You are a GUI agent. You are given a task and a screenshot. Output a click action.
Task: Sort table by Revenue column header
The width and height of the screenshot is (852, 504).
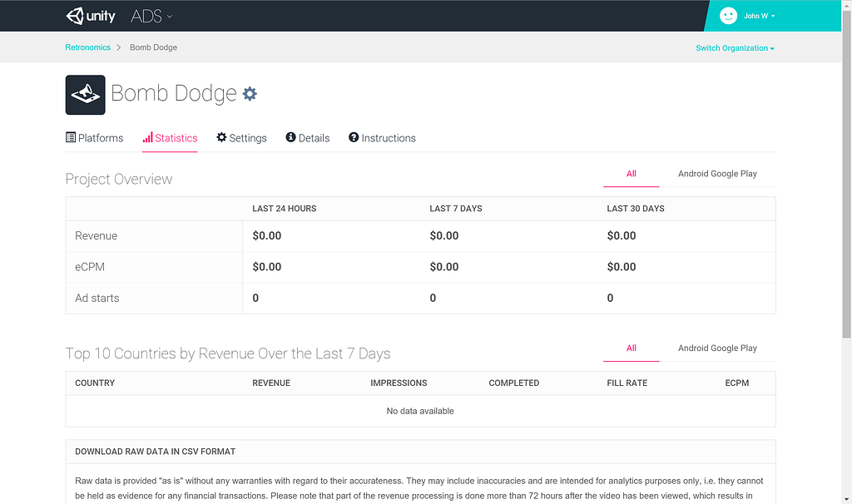271,383
